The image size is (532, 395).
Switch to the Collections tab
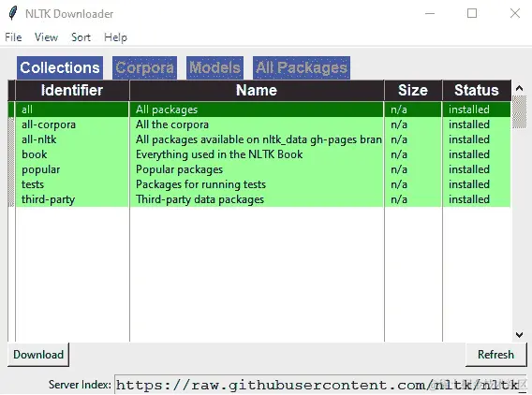(x=60, y=67)
